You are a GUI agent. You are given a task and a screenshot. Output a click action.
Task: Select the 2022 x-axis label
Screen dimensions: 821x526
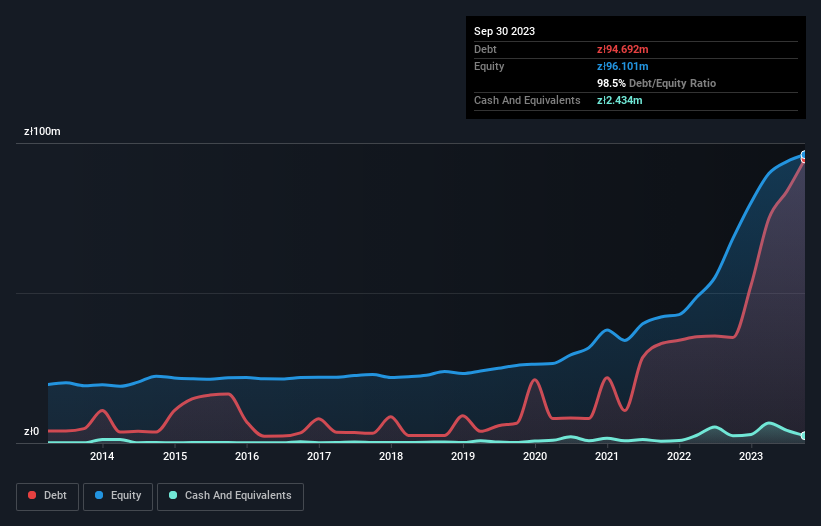pyautogui.click(x=679, y=456)
